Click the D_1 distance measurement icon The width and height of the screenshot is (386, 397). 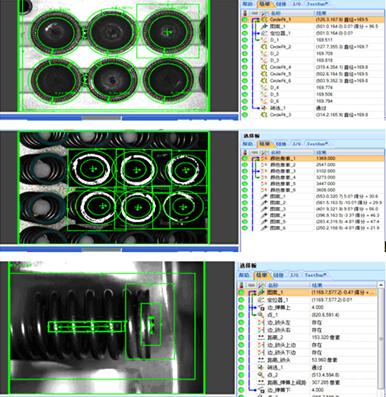(x=264, y=40)
